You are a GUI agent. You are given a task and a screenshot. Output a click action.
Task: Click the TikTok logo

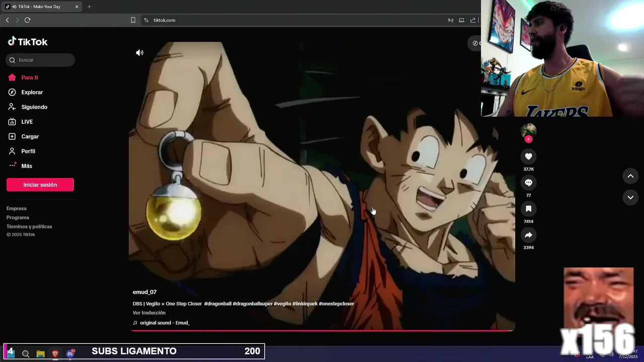28,42
